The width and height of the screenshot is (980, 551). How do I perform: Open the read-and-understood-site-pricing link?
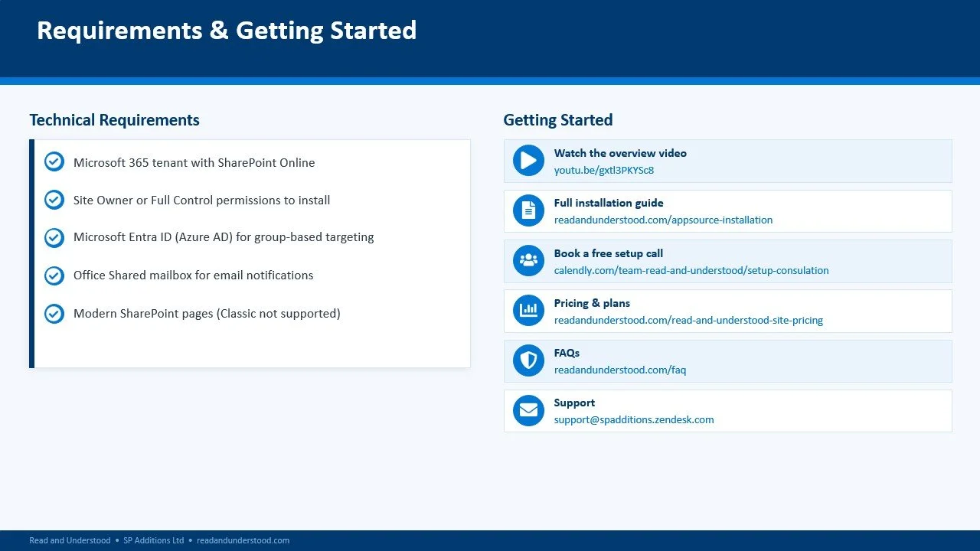[688, 320]
